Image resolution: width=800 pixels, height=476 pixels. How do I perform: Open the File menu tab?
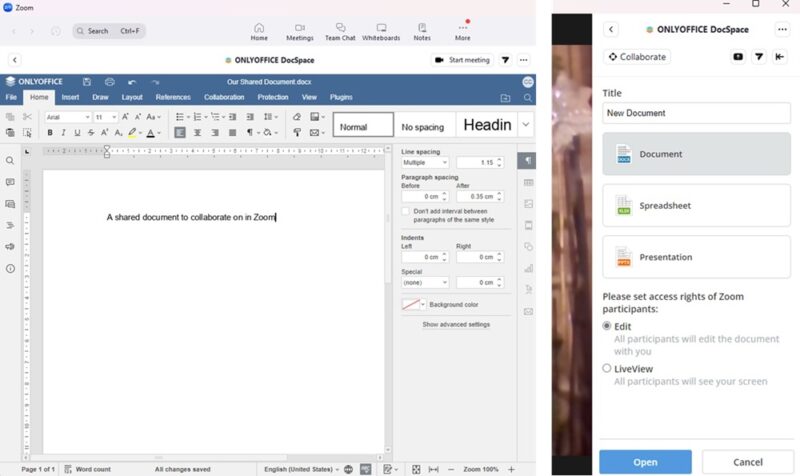[11, 97]
